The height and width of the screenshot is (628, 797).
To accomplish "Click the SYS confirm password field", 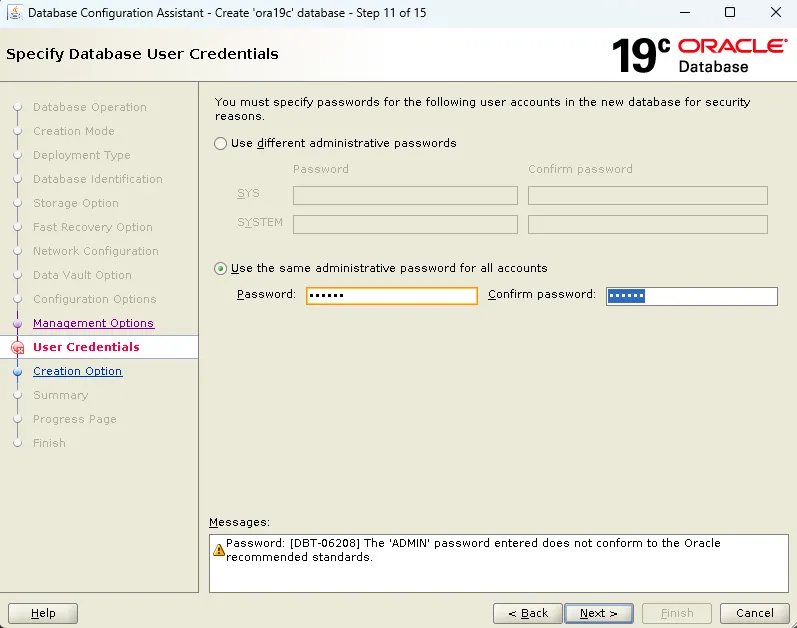I will [x=648, y=196].
